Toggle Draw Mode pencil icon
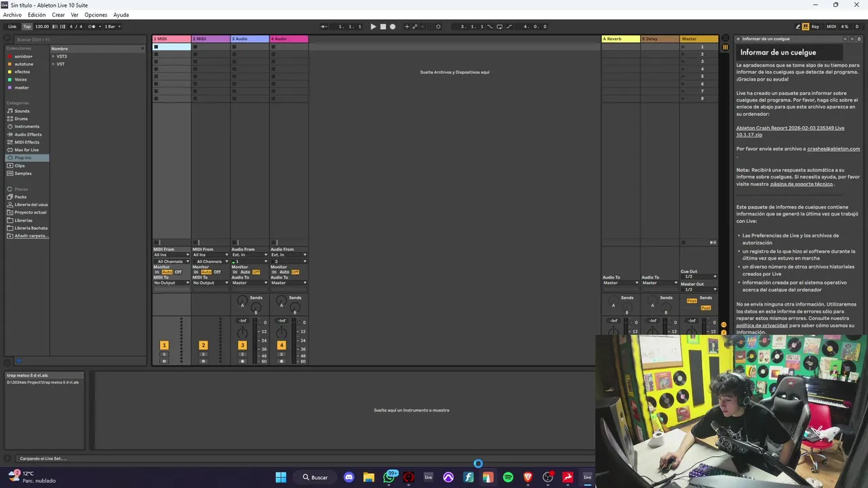The height and width of the screenshot is (488, 868). point(797,26)
